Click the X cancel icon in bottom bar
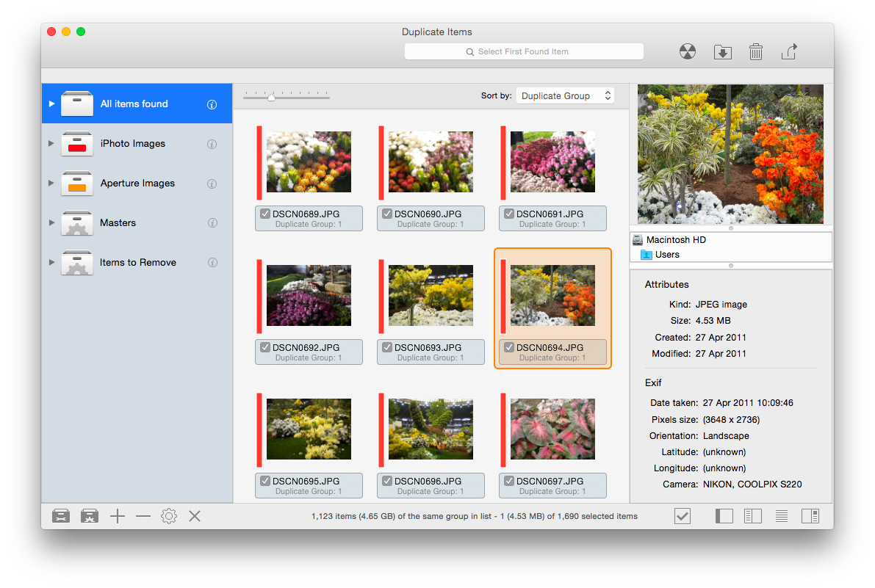The image size is (875, 588). point(194,516)
